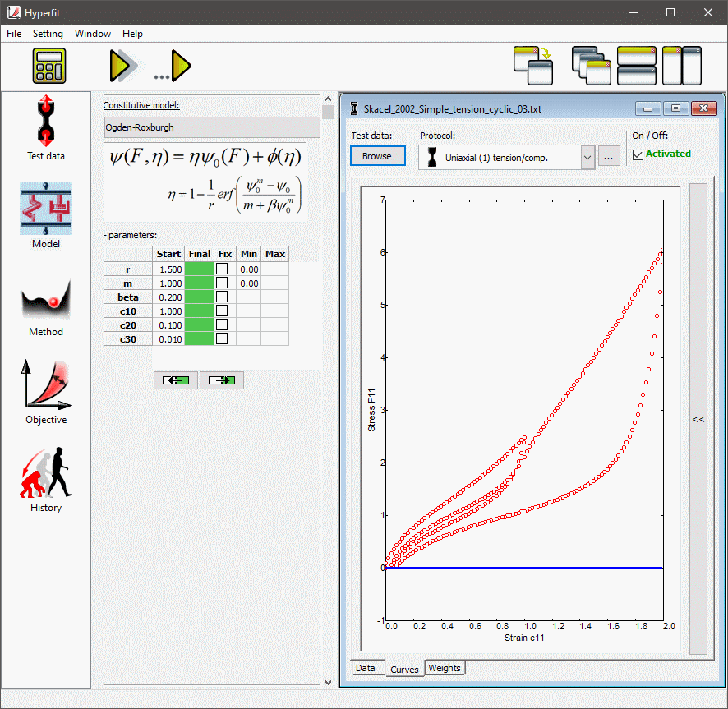Click the Final cell for c10
Image resolution: width=728 pixels, height=709 pixels.
[x=199, y=311]
